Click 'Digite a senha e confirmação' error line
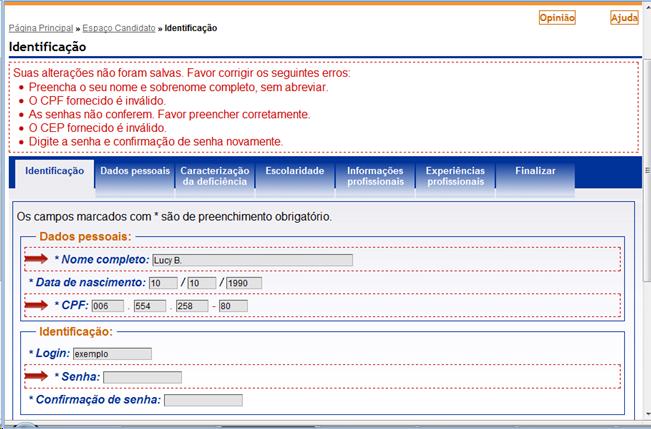This screenshot has width=651, height=429. tap(156, 142)
